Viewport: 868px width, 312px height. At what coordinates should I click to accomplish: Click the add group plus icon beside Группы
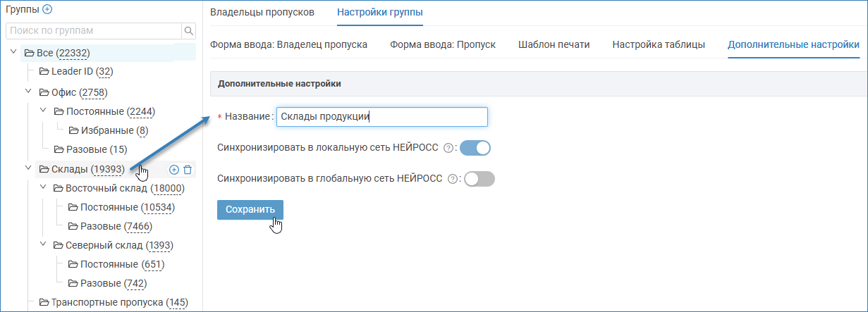(x=47, y=9)
